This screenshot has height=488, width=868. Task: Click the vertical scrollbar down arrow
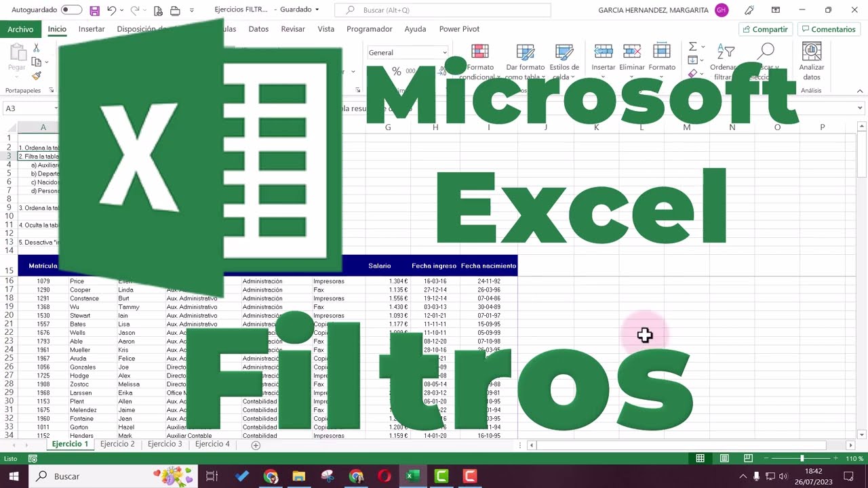tap(862, 435)
